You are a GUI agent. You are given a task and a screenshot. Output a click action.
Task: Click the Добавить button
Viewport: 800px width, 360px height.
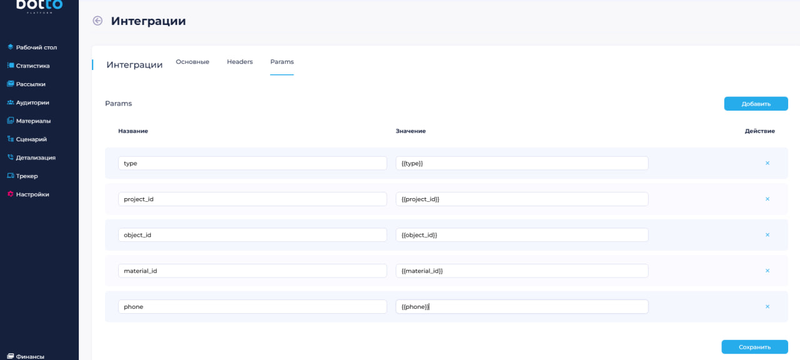point(756,104)
